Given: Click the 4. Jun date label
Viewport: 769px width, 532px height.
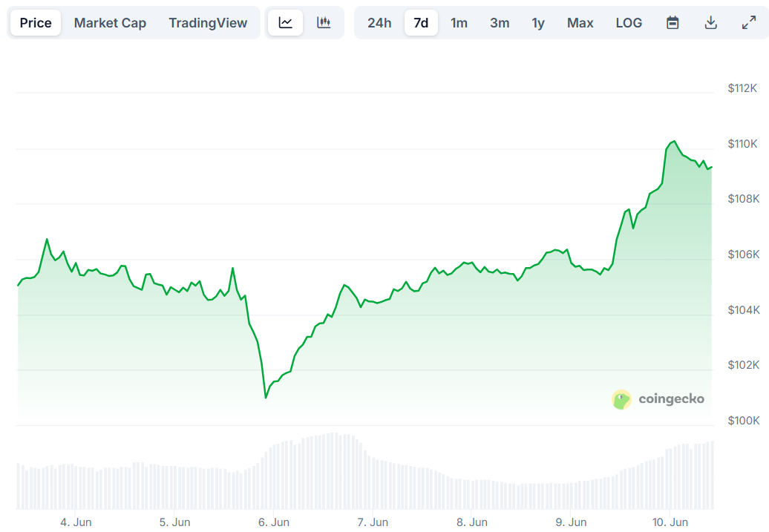Looking at the screenshot, I should [x=76, y=522].
